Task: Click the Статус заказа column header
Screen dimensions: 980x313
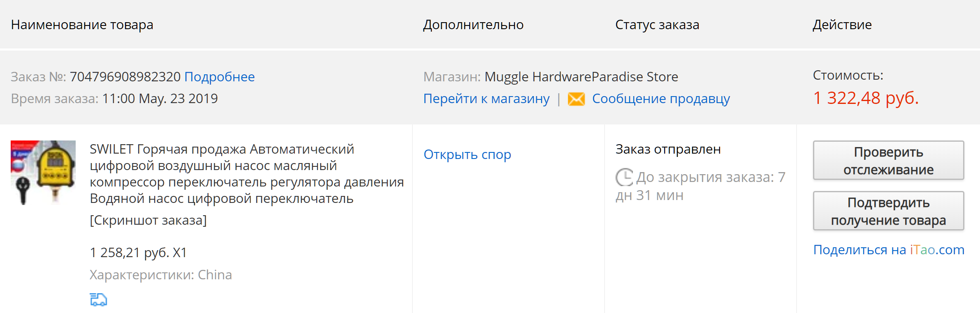Action: click(x=657, y=25)
